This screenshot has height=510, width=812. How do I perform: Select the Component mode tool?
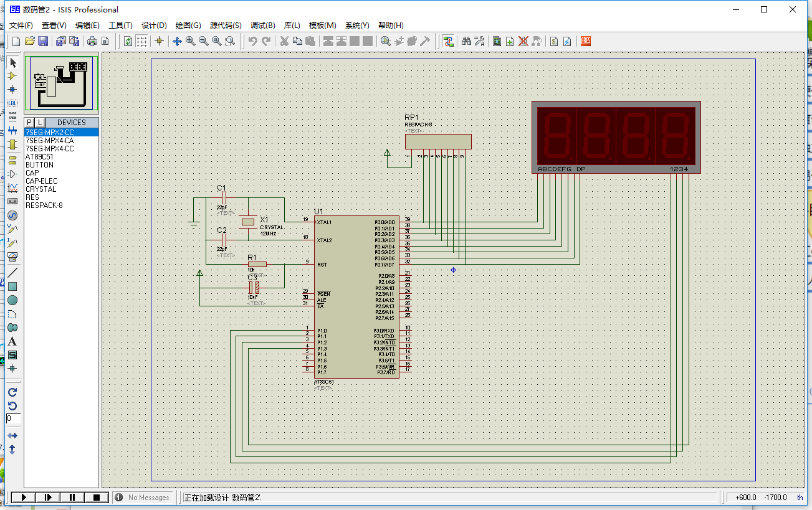pyautogui.click(x=12, y=75)
